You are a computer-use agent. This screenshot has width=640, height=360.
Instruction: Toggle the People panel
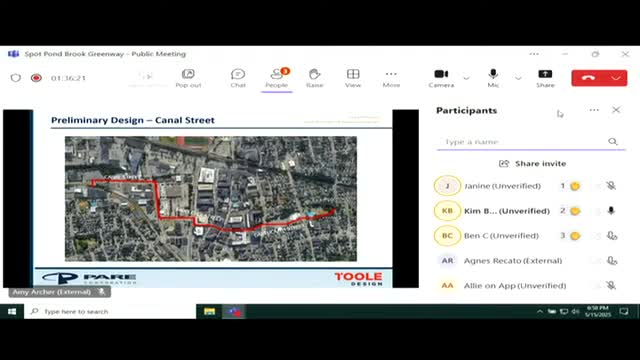point(277,78)
